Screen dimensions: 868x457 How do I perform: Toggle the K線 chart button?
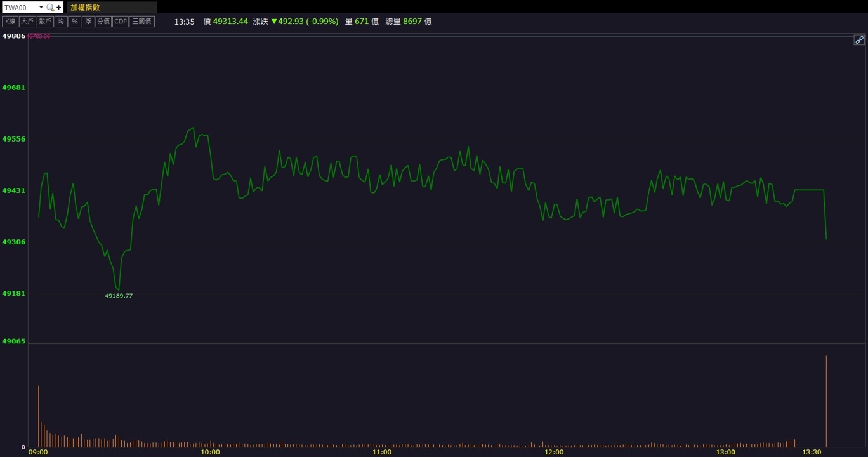click(10, 22)
